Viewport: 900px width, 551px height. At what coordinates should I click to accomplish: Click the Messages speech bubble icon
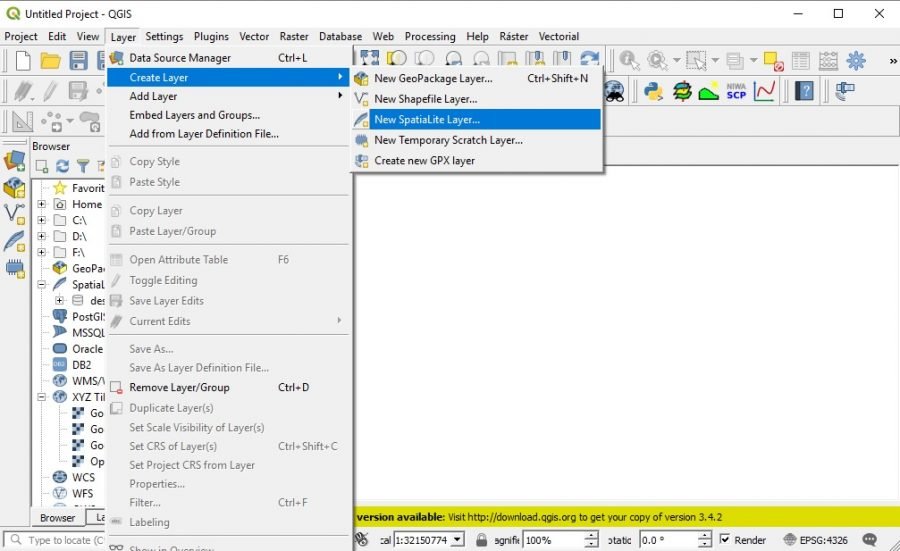pyautogui.click(x=869, y=540)
